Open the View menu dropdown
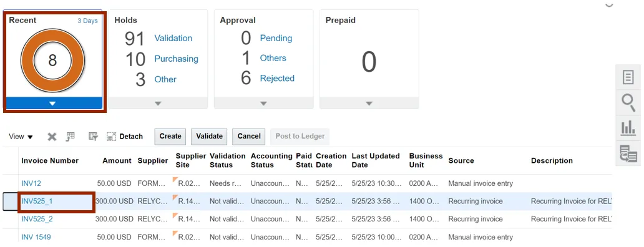Screen dimensions: 644x247 [21, 137]
